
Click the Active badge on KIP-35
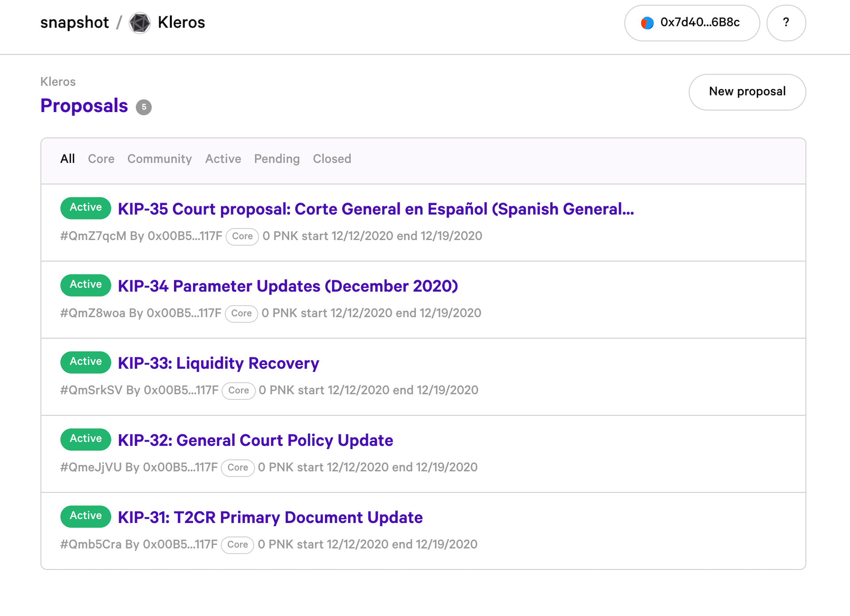[85, 208]
